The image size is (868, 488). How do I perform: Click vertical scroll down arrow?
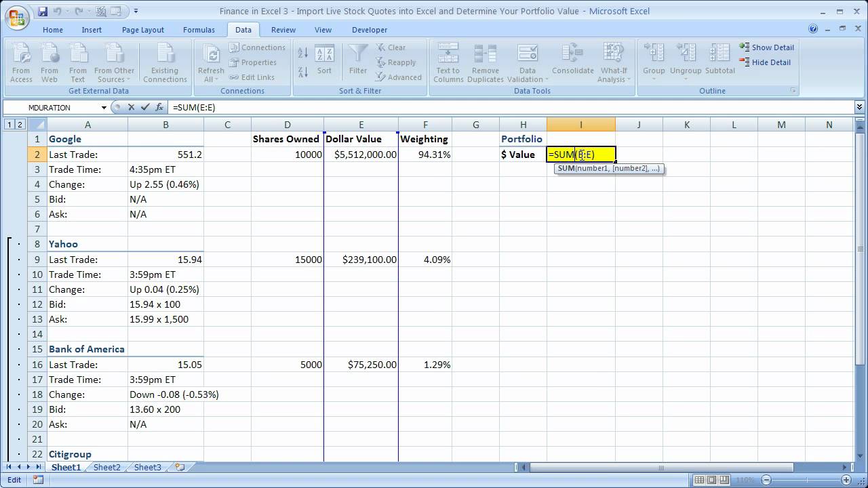point(860,456)
